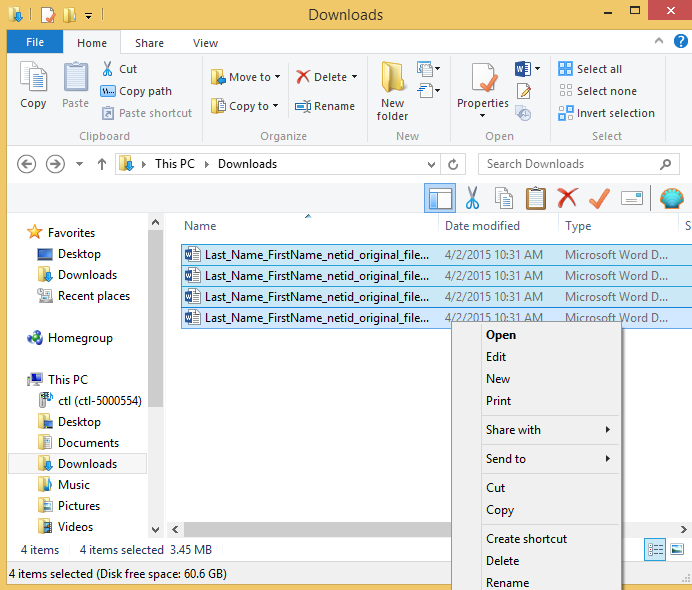Viewport: 692px width, 590px height.
Task: Open the Copy to dropdown
Action: pyautogui.click(x=246, y=106)
